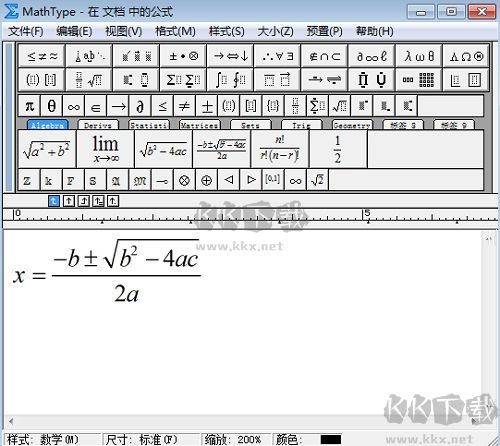Insert the pi symbol from small bar

(x=29, y=106)
